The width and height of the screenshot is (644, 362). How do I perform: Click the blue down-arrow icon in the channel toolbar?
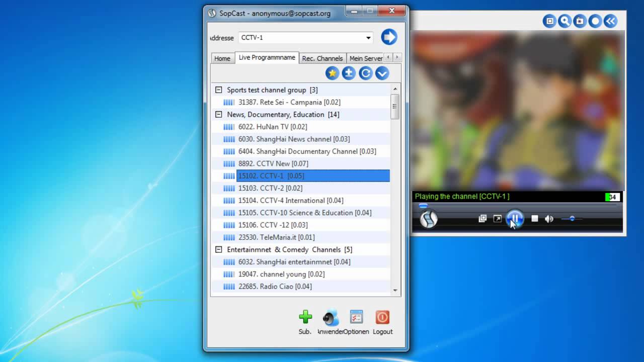click(x=382, y=73)
